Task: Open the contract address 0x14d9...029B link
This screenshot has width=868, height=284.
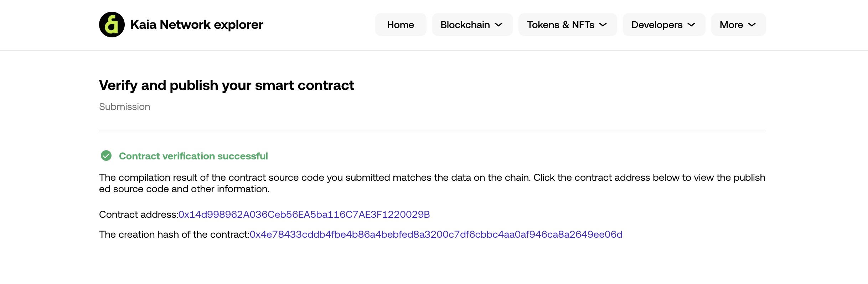Action: coord(304,214)
